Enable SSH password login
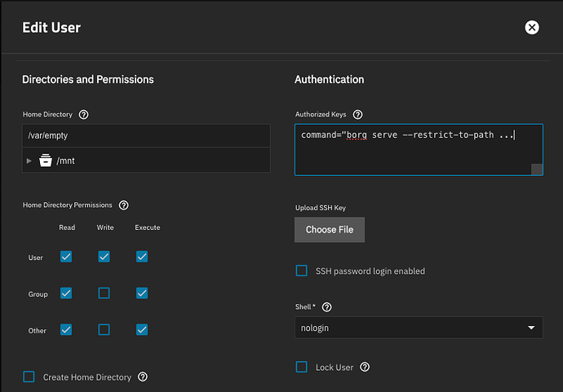This screenshot has width=563, height=392. coord(302,271)
